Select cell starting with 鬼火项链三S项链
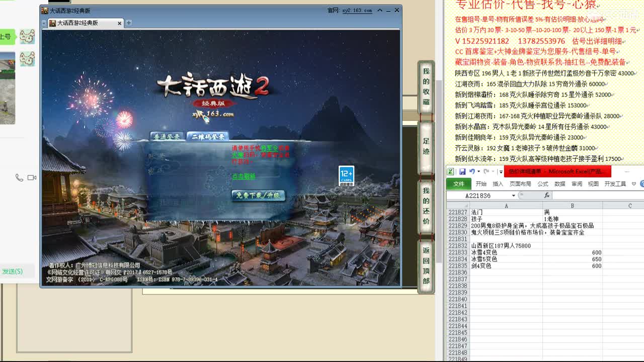 [x=506, y=232]
